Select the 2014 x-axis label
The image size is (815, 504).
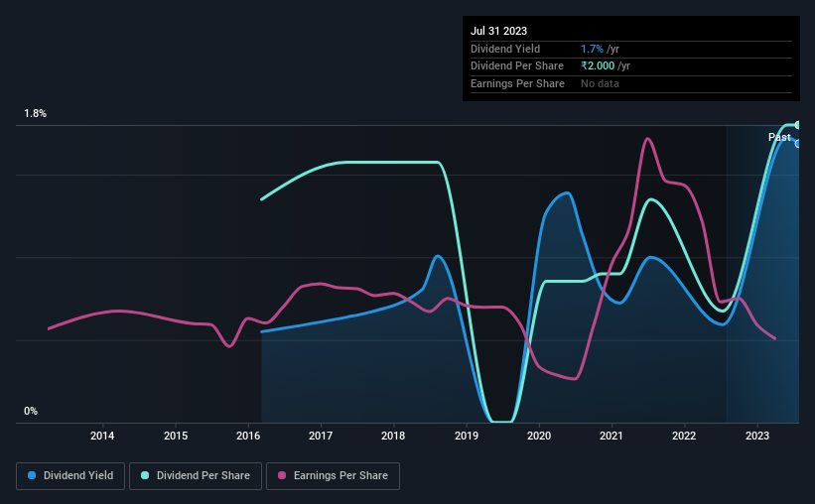102,436
